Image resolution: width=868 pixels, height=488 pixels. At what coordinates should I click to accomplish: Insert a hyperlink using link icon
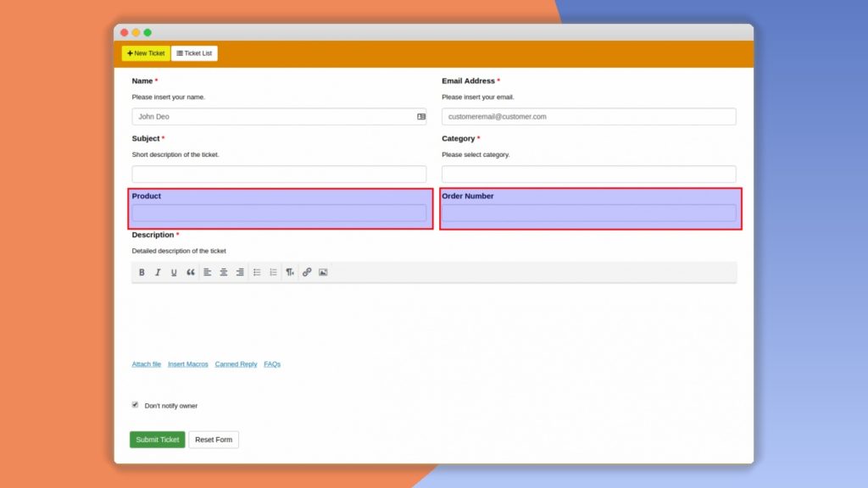(307, 272)
